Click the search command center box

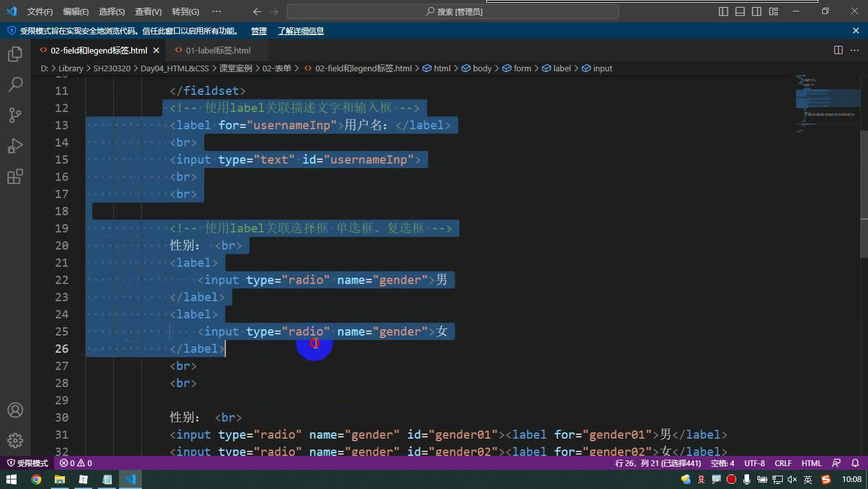pos(453,11)
